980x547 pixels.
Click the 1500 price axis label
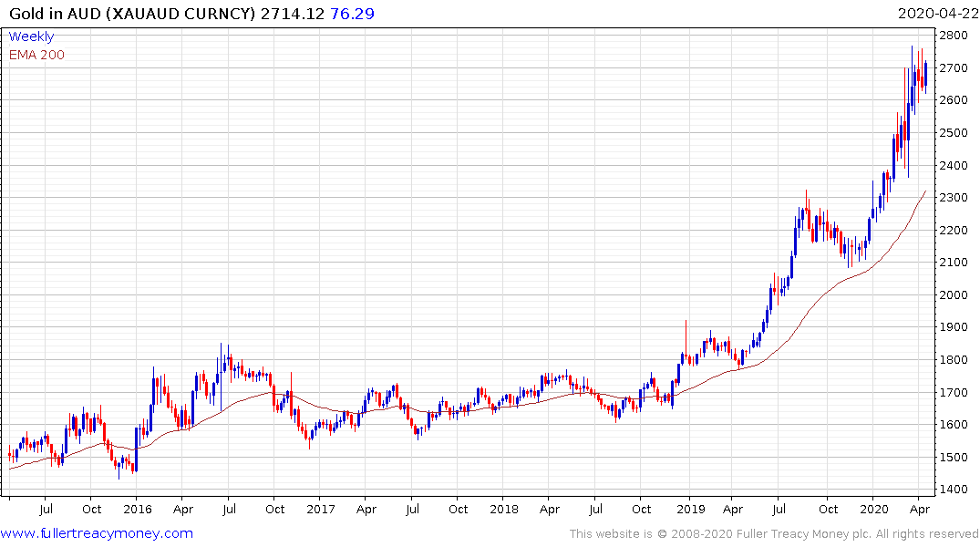(954, 457)
